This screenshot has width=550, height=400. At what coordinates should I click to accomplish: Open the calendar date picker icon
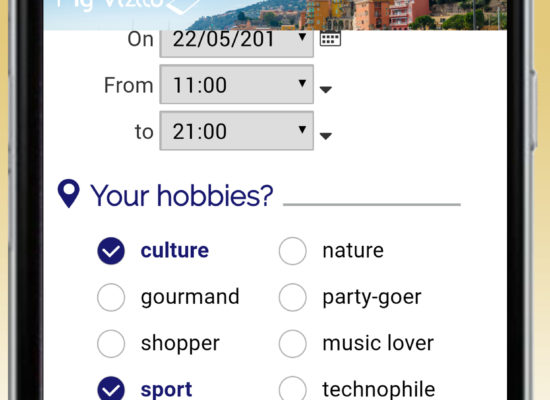point(330,38)
